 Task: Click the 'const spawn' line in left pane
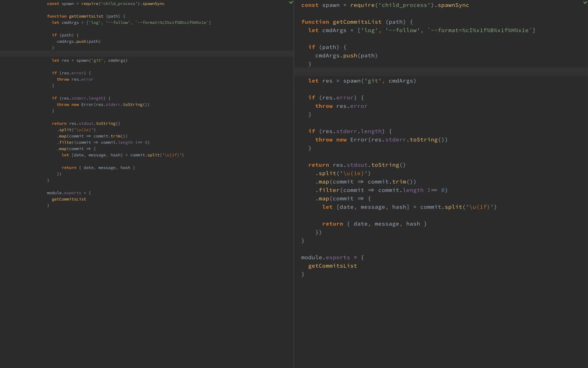click(106, 4)
